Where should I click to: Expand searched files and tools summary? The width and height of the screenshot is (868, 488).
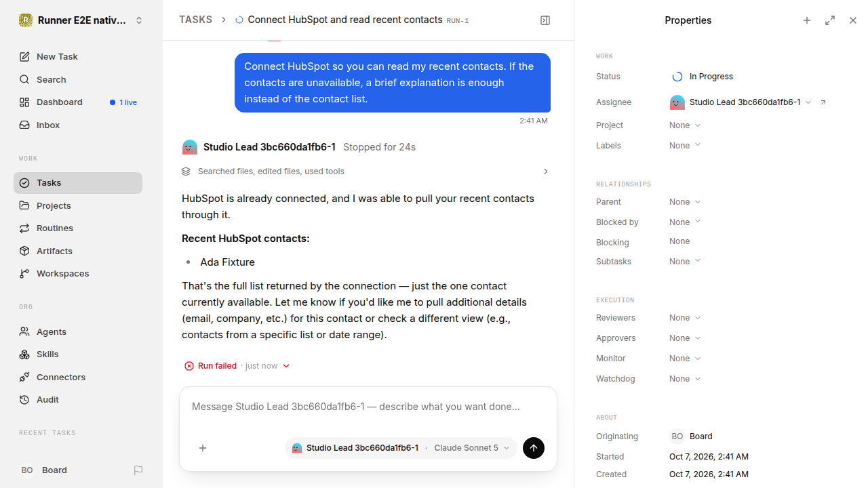[365, 171]
